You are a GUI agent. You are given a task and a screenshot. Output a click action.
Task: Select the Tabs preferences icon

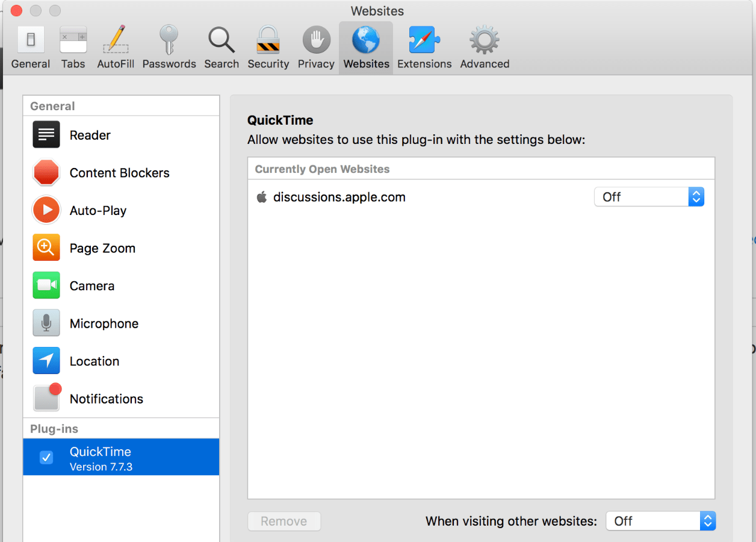(x=73, y=45)
